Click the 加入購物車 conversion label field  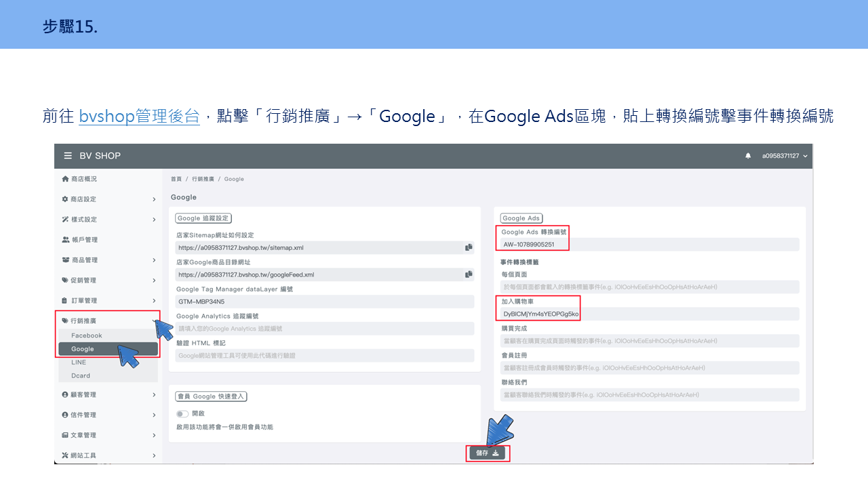click(650, 314)
